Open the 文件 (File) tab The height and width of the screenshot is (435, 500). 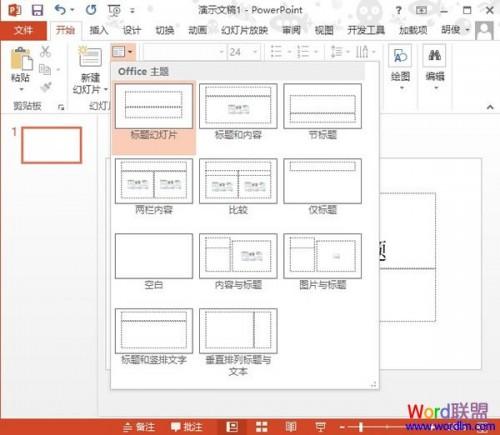pos(23,30)
